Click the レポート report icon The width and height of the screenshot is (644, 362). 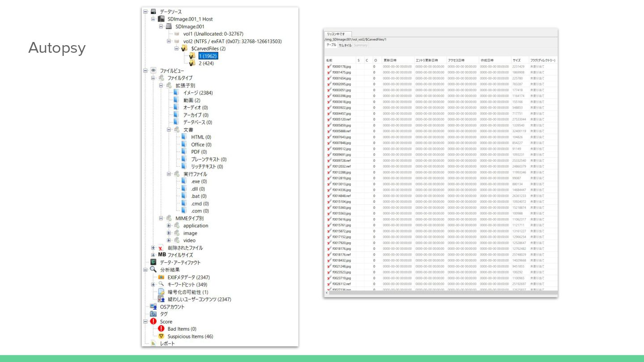pyautogui.click(x=153, y=343)
